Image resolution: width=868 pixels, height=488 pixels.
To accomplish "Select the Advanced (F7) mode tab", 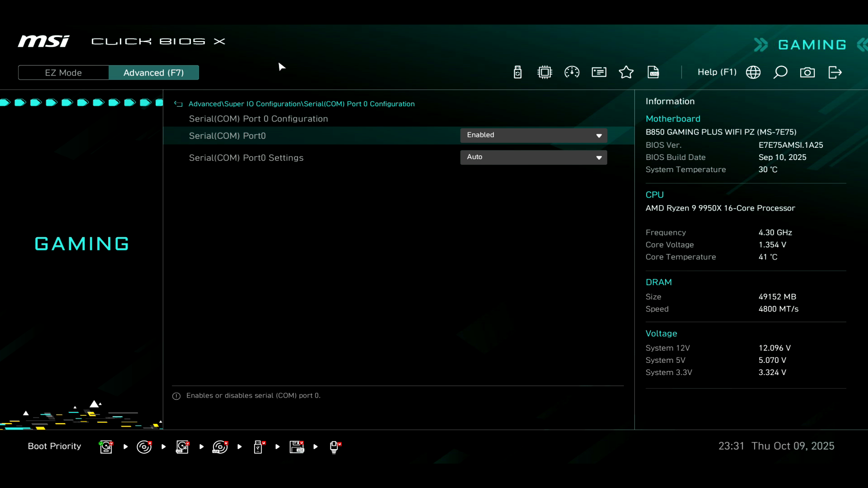I will pos(154,73).
